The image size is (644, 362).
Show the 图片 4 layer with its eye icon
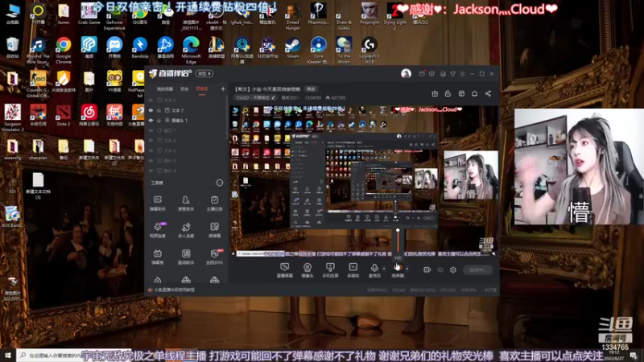click(x=151, y=171)
